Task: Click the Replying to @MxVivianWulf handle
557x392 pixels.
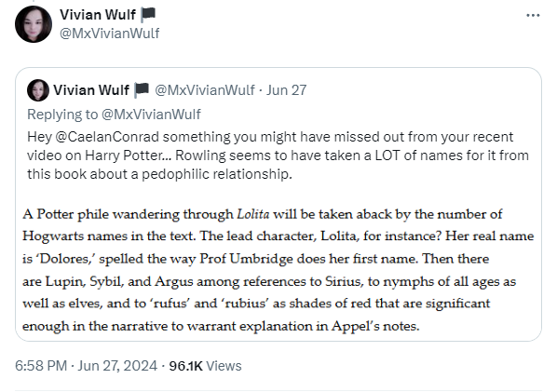Action: [151, 115]
